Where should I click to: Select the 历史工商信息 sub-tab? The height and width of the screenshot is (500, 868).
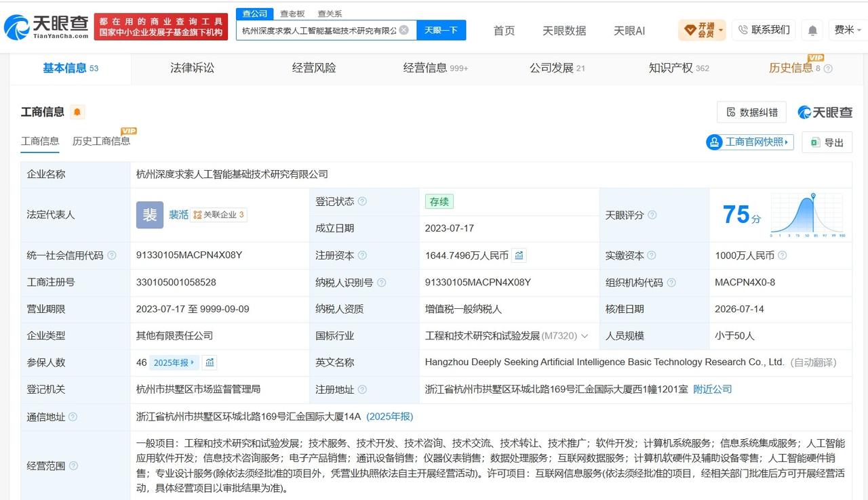(x=101, y=141)
